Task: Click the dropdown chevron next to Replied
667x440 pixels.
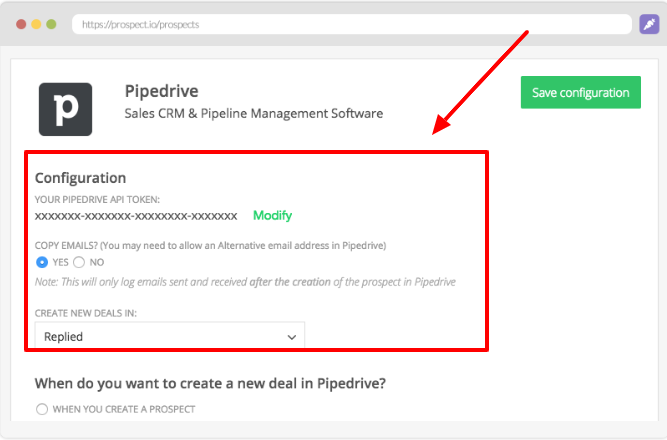Action: 291,337
